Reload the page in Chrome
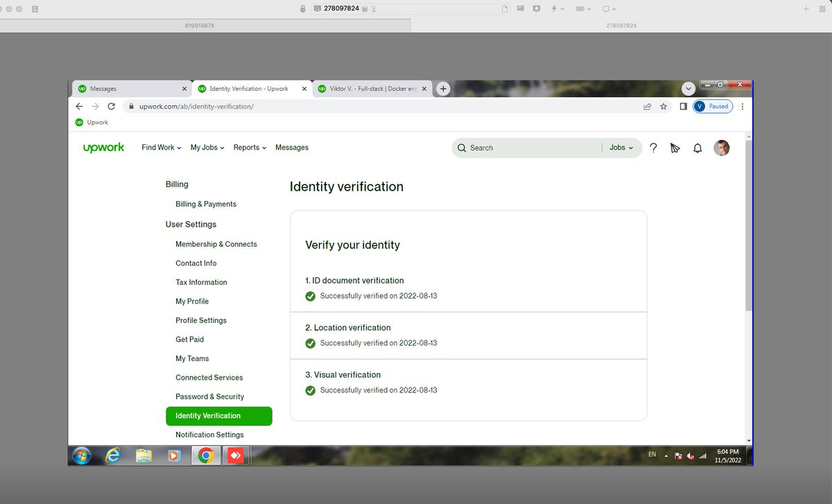The width and height of the screenshot is (832, 504). [x=111, y=107]
